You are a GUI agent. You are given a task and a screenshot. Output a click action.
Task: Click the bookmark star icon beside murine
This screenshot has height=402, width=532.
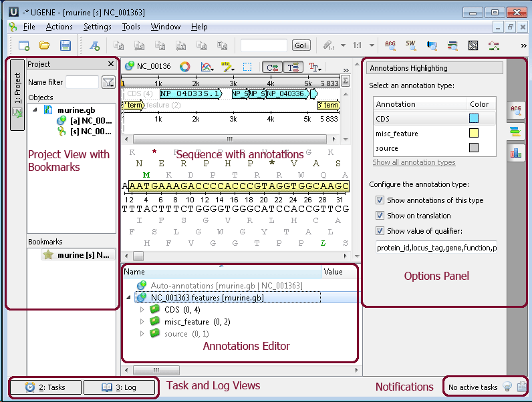tap(48, 254)
